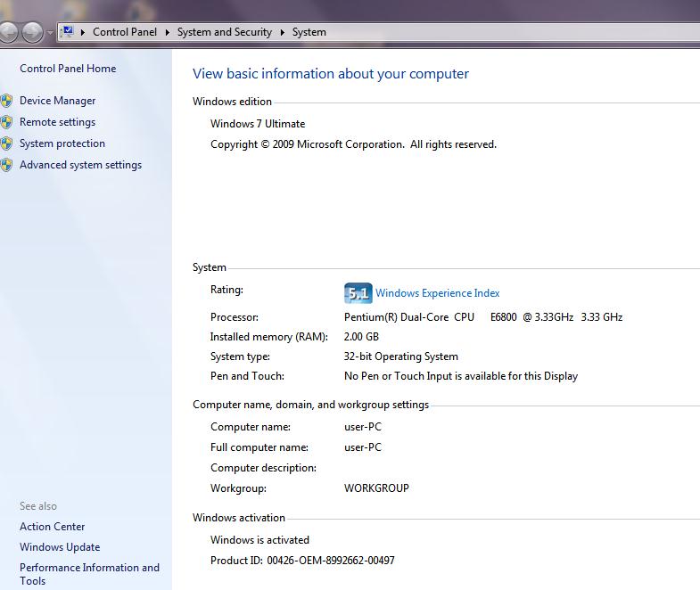
Task: Click the No Pen or Touch Input text
Action: 461,376
